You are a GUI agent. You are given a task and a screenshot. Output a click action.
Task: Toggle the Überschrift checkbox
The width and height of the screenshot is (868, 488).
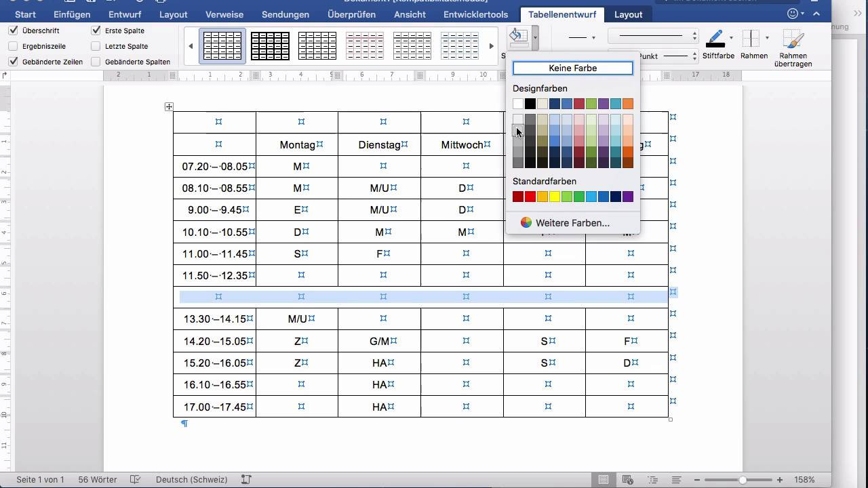(14, 30)
